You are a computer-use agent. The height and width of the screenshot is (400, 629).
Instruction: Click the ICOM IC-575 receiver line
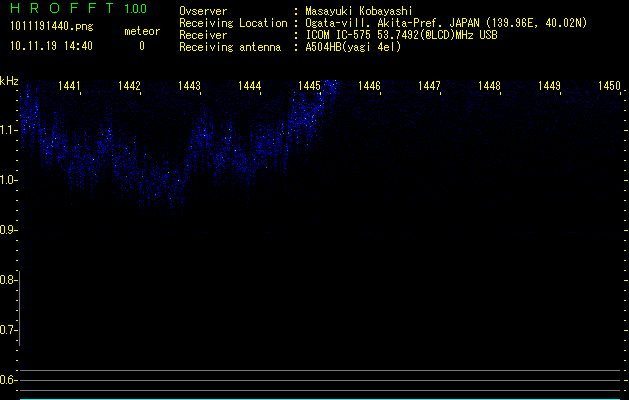point(402,35)
